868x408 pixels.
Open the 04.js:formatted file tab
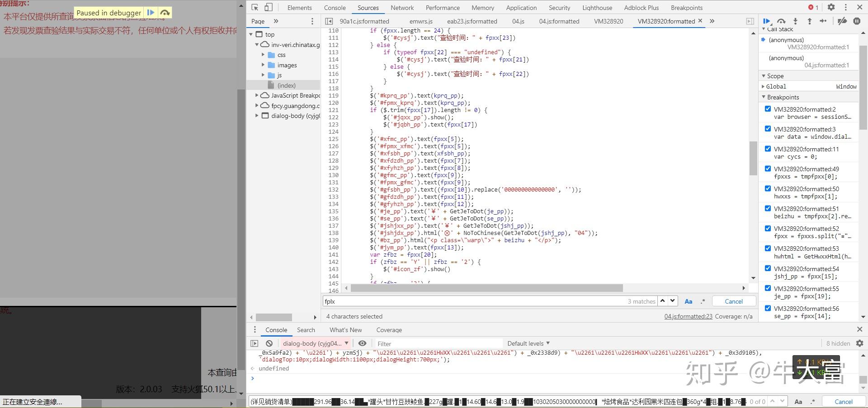[559, 21]
